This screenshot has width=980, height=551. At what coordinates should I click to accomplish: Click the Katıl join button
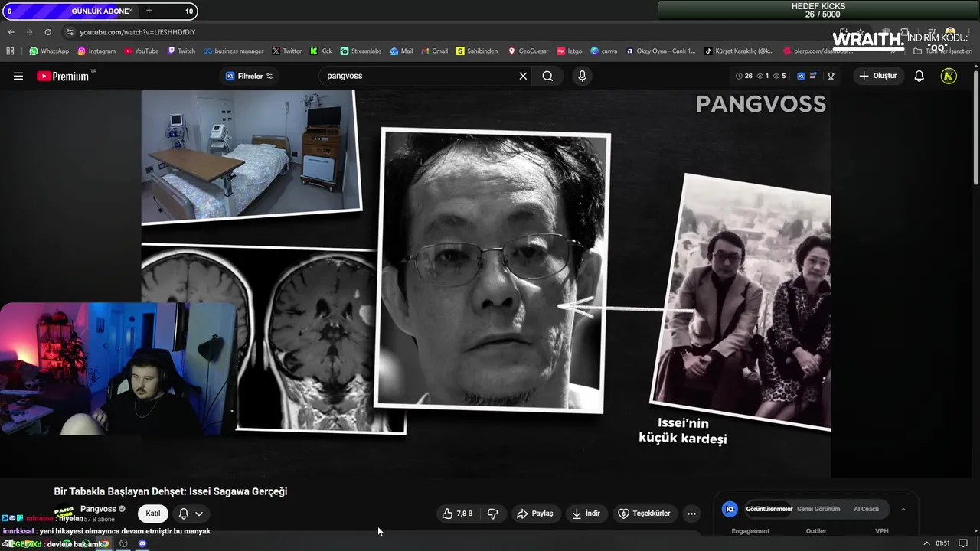[x=153, y=514]
